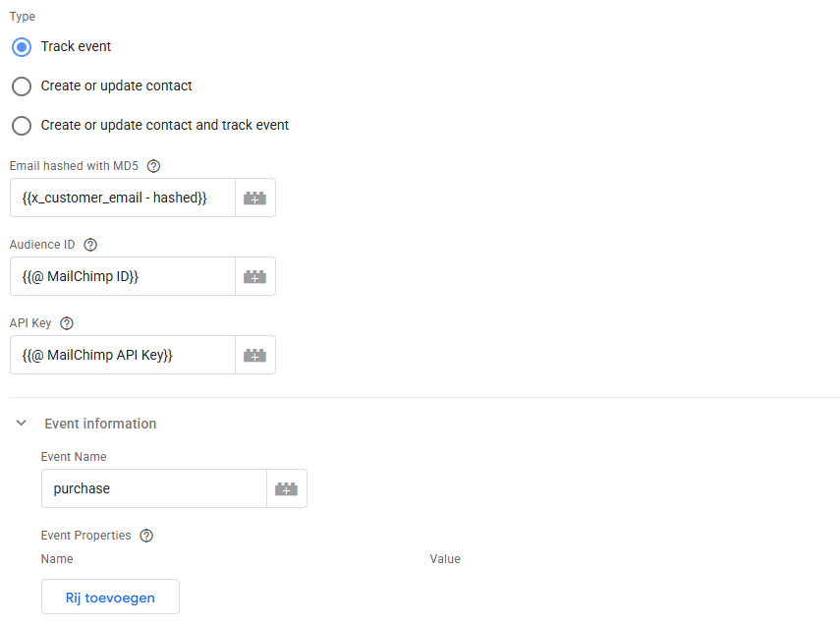The height and width of the screenshot is (627, 840).
Task: Show help for API Key
Action: (x=68, y=323)
